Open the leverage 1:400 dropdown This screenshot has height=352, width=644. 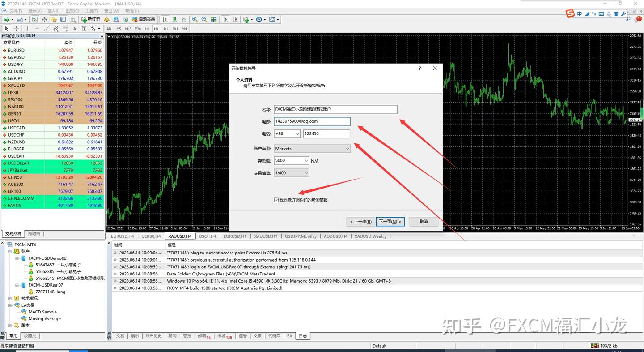tap(292, 173)
